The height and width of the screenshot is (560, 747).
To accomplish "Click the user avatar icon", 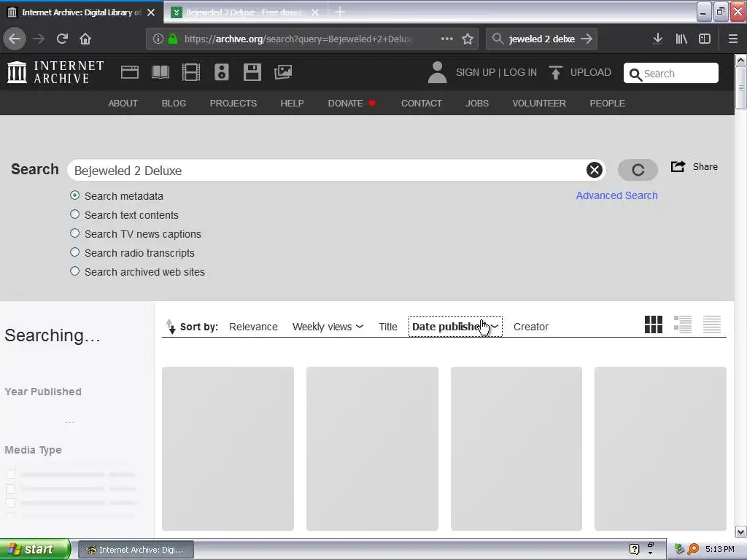I will point(438,72).
